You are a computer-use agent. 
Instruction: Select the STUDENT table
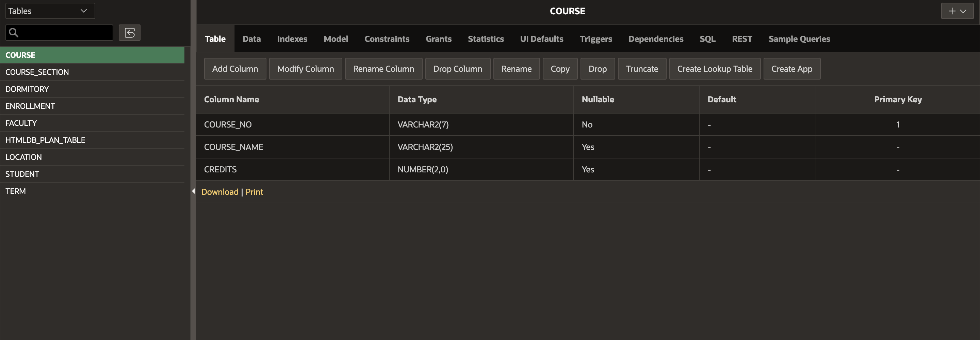click(x=92, y=174)
